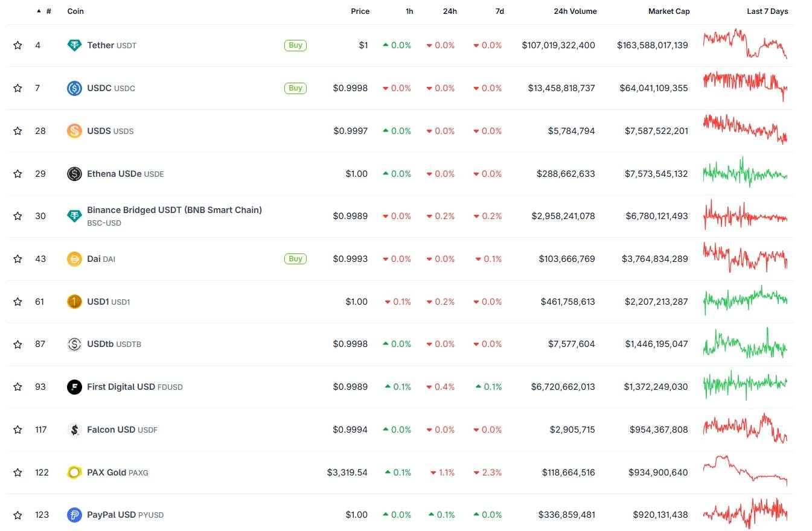This screenshot has height=531, width=812.
Task: Click the Binance Bridged USDT logo
Action: coord(74,216)
